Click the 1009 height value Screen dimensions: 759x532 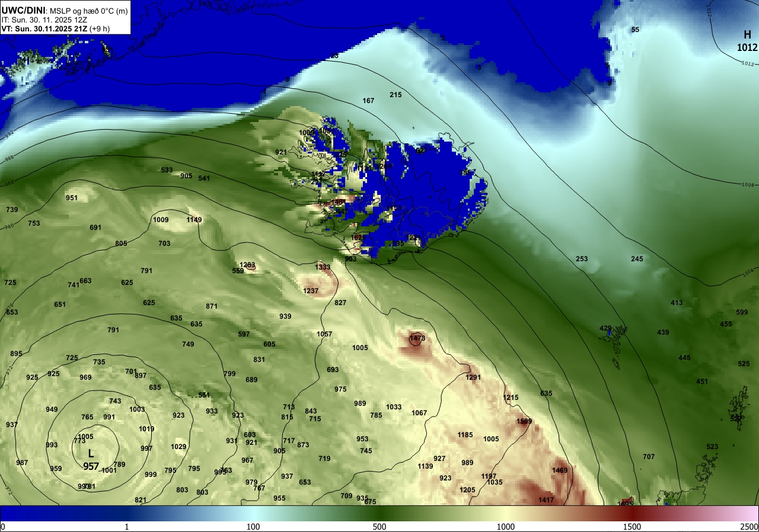[x=161, y=220]
